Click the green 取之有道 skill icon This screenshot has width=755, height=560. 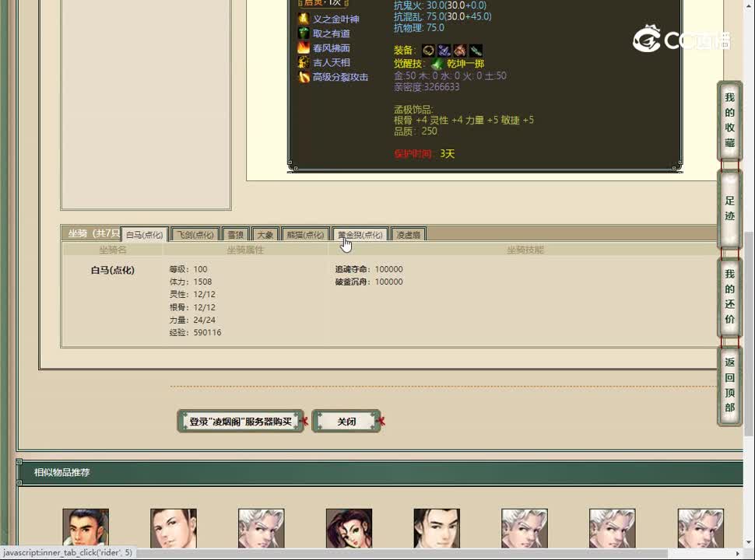(304, 33)
